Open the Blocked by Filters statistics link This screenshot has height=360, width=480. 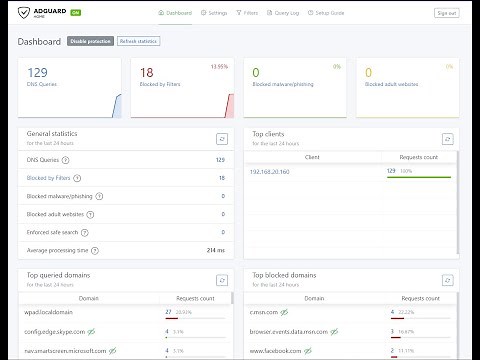[48, 178]
